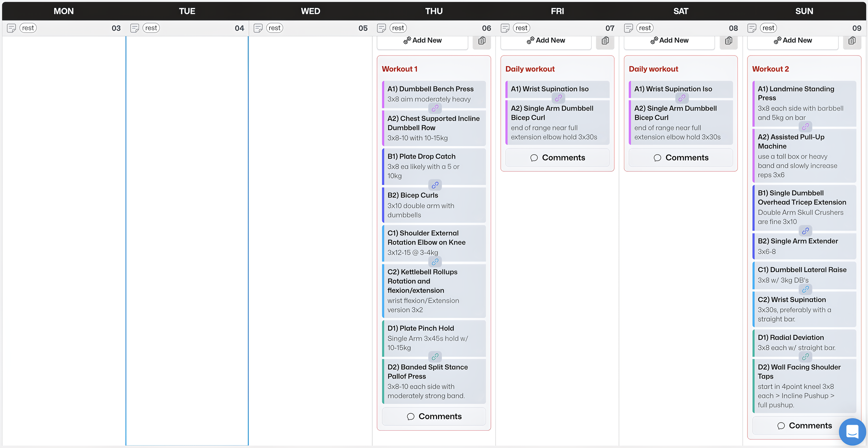Toggle the rest tag on Thursday 06
868x448 pixels.
click(x=398, y=28)
